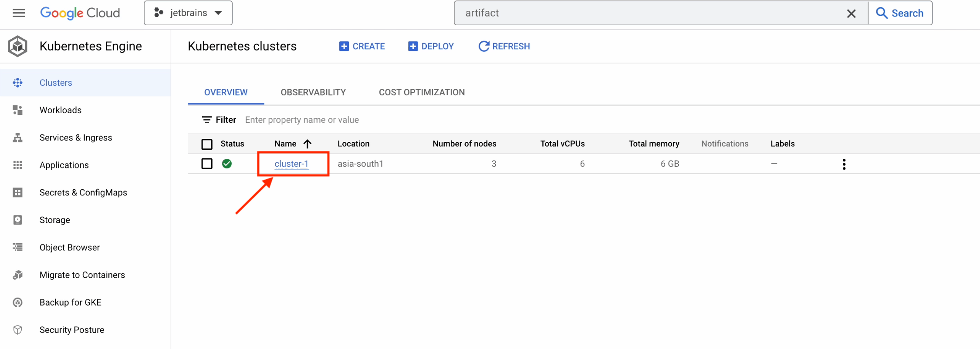The height and width of the screenshot is (349, 980).
Task: Click the Services & Ingress icon
Action: pos(17,138)
